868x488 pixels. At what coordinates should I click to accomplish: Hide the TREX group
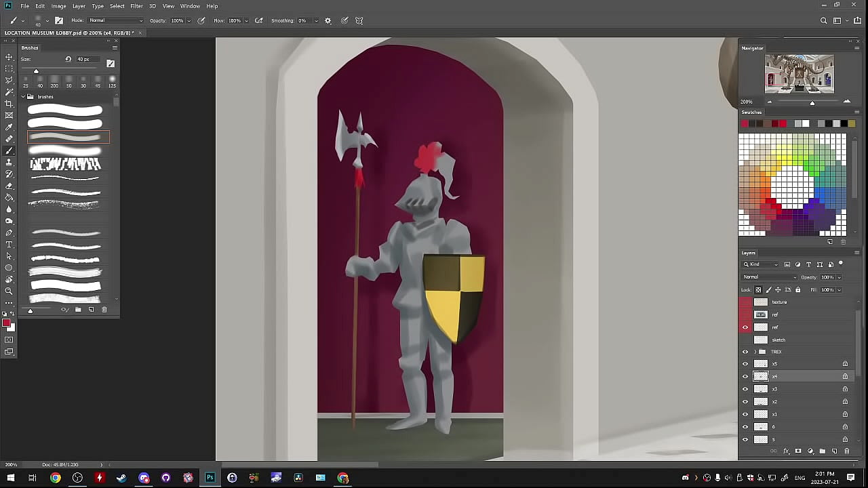pyautogui.click(x=745, y=352)
